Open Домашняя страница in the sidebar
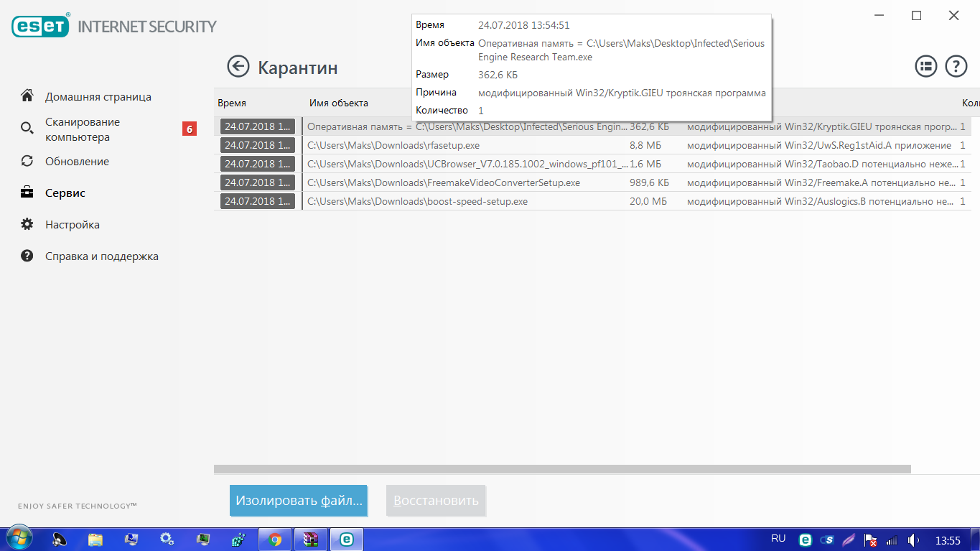The image size is (980, 551). pyautogui.click(x=98, y=96)
